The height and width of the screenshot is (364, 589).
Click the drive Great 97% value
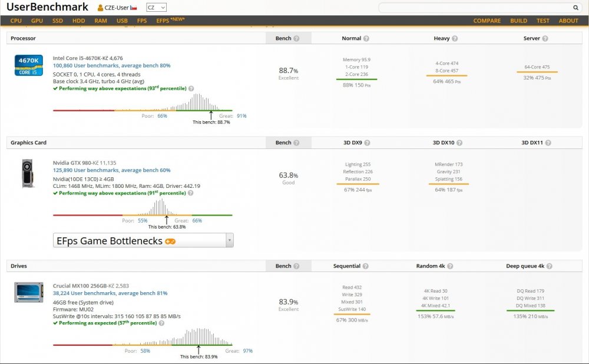pyautogui.click(x=248, y=351)
